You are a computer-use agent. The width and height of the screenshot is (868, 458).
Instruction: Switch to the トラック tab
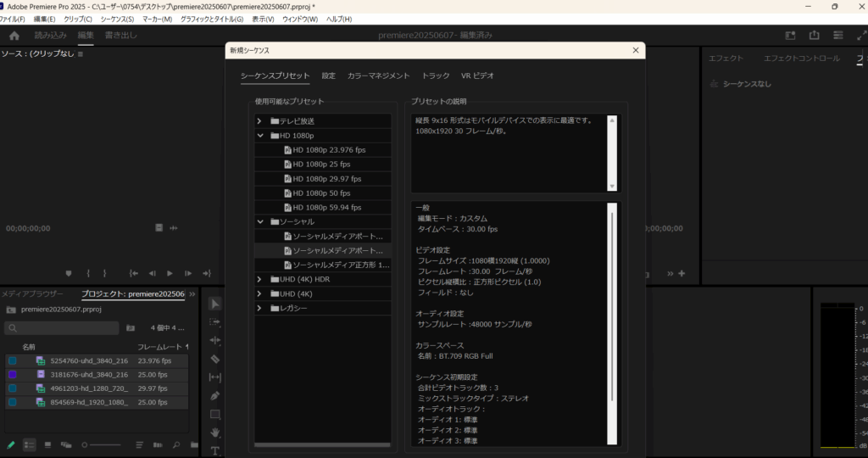(x=436, y=76)
